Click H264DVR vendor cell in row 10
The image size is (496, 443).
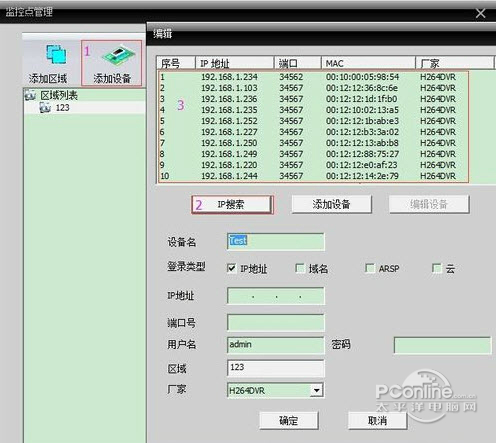438,176
